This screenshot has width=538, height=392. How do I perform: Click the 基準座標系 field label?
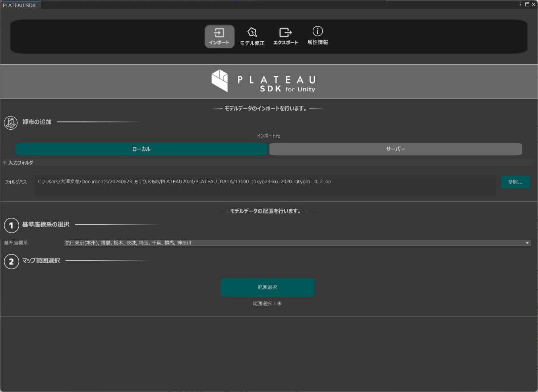tap(16, 243)
